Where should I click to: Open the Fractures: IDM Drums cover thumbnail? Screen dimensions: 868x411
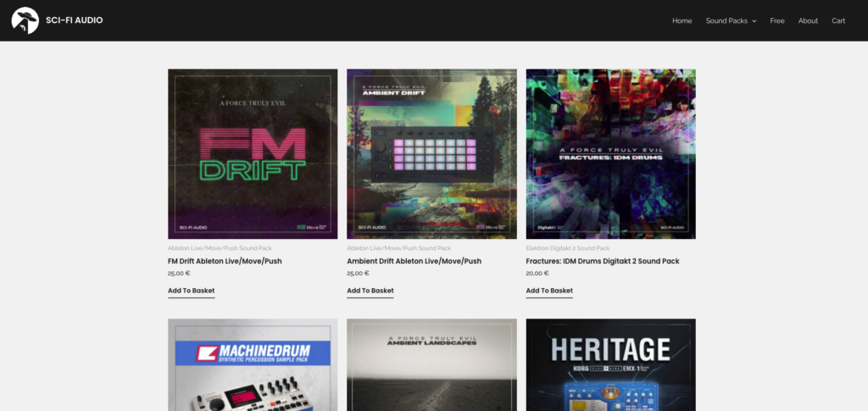[610, 153]
